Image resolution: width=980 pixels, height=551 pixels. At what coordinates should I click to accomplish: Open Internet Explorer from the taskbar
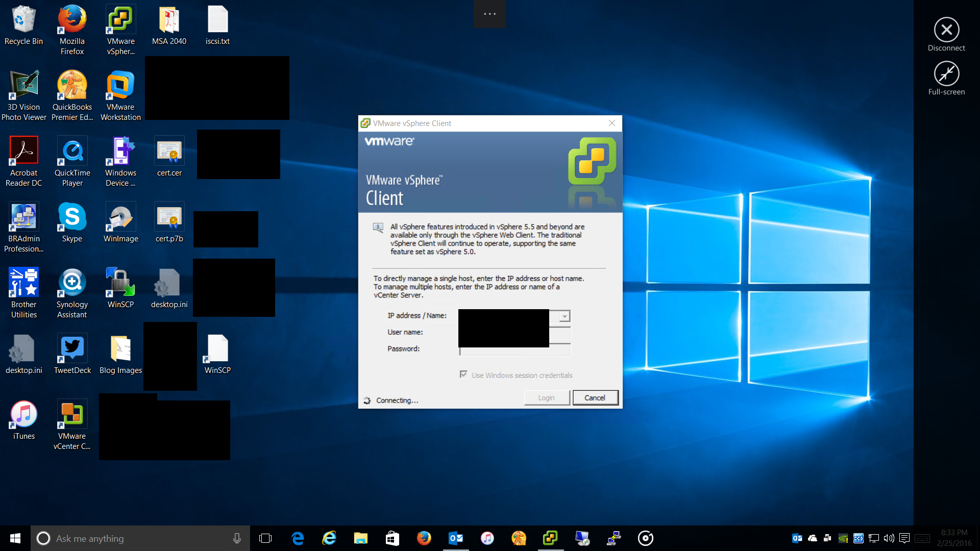coord(329,538)
